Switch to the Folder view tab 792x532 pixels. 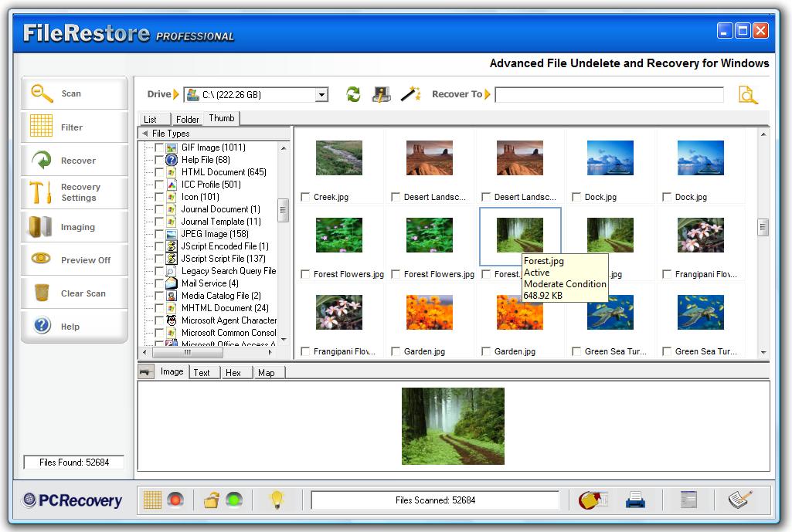(x=188, y=119)
